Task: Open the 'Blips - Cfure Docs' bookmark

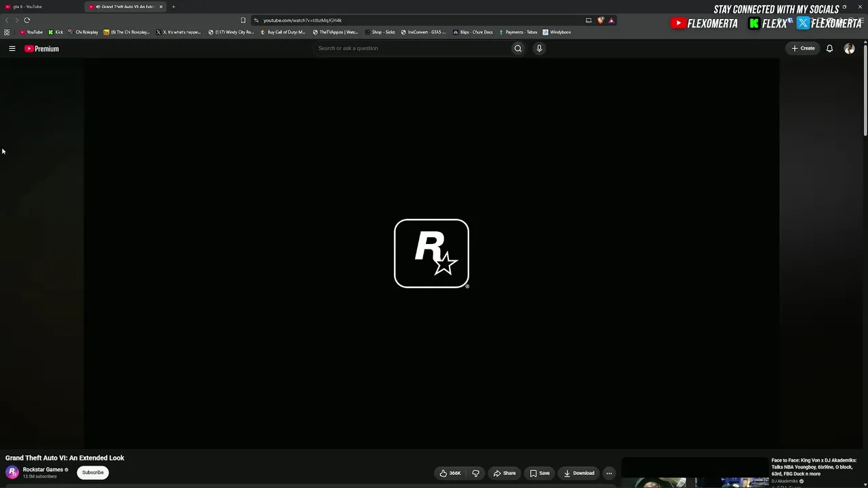Action: click(473, 33)
